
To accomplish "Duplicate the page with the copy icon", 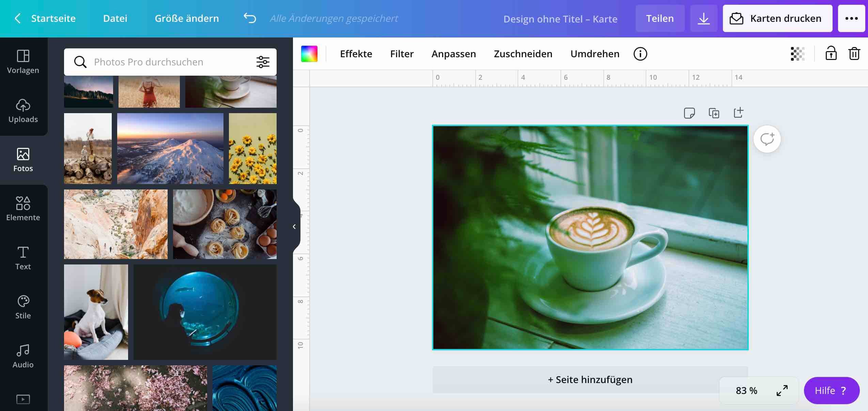I will (714, 113).
